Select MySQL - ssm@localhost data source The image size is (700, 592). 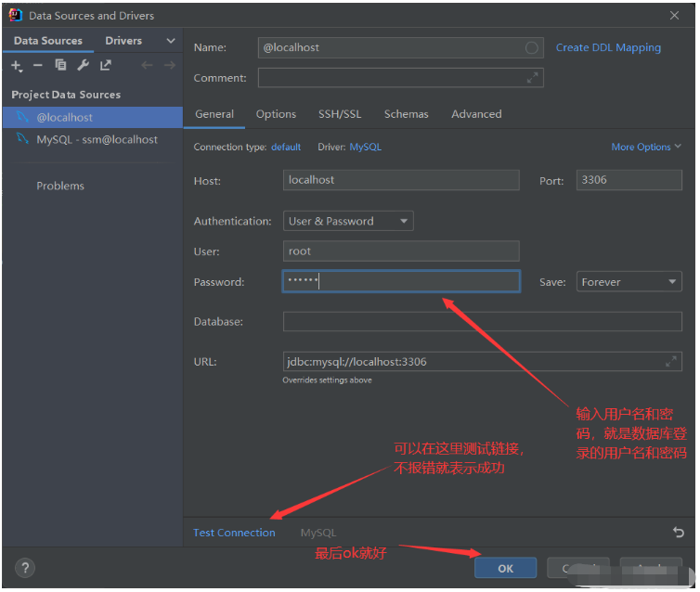(x=97, y=139)
